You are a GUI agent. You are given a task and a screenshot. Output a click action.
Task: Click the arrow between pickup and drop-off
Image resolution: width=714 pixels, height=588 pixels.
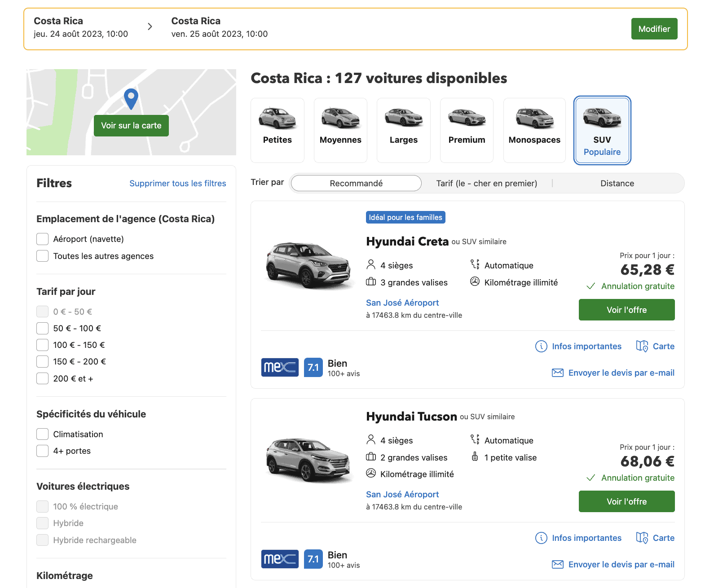[x=150, y=26]
